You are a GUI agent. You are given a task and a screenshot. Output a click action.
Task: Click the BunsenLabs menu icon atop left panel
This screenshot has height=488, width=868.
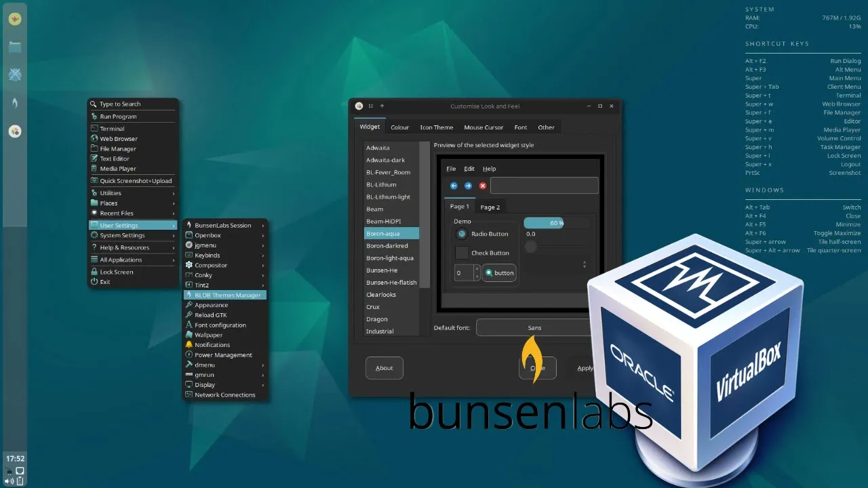click(14, 19)
